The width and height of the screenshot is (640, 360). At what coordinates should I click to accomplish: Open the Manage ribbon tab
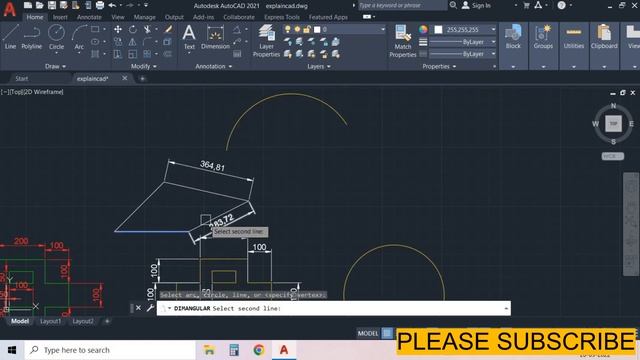click(144, 17)
